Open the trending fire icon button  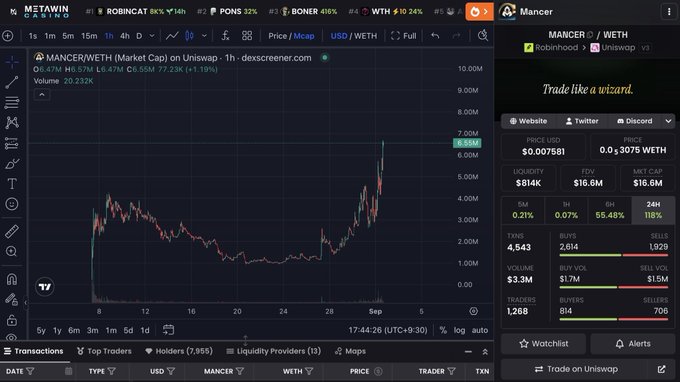pos(479,12)
